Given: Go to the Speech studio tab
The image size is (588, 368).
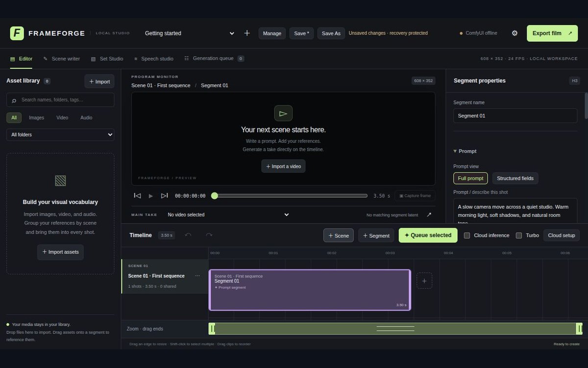Looking at the screenshot, I should (x=153, y=59).
